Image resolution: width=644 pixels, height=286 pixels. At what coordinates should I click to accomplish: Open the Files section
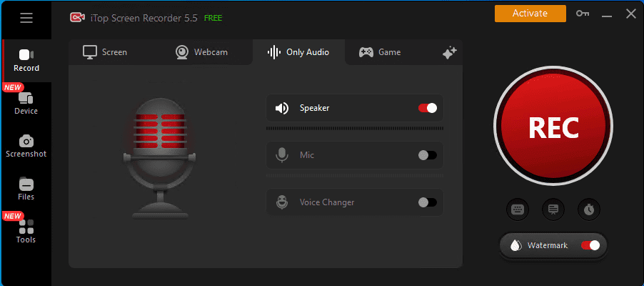26,189
